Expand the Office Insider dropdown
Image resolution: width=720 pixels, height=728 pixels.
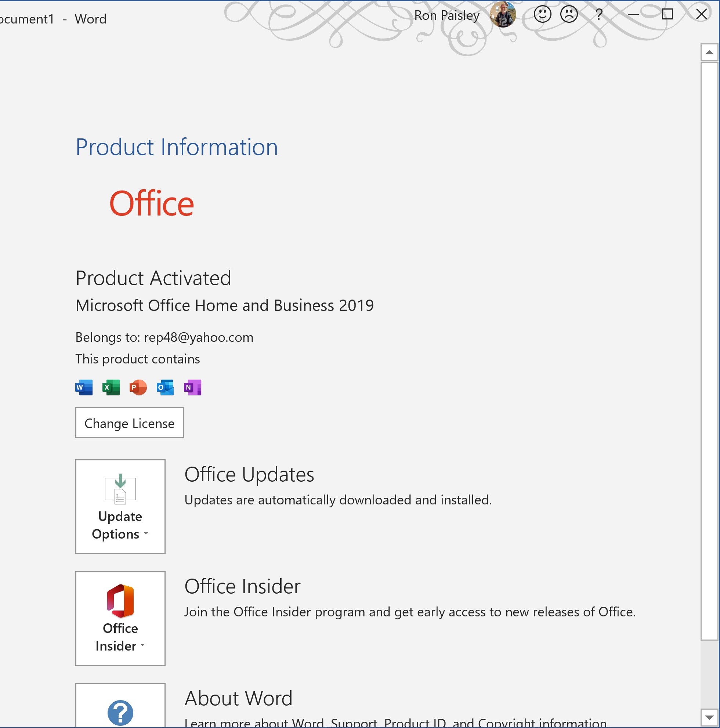coord(120,618)
